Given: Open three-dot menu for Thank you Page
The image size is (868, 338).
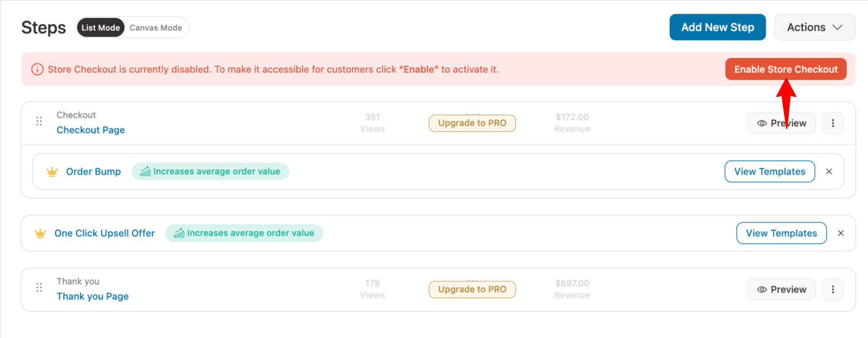Looking at the screenshot, I should 833,290.
